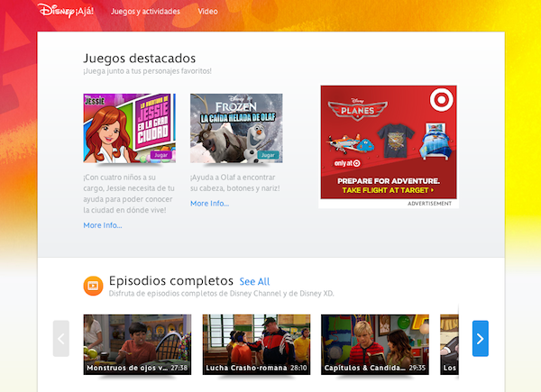
Task: Click More Info under the Olaf description
Action: click(x=209, y=204)
